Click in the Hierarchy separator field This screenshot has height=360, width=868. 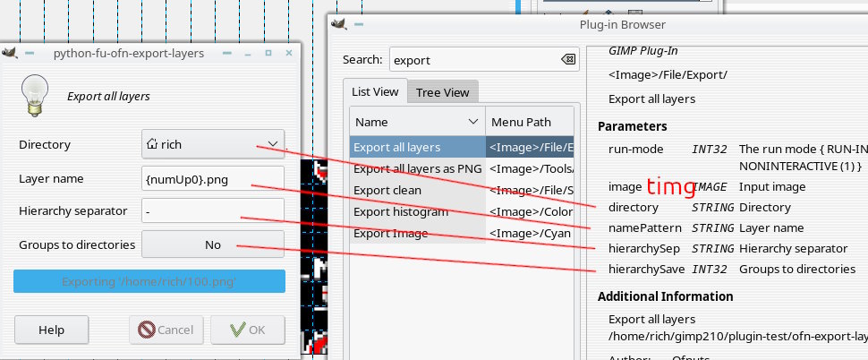pos(213,211)
